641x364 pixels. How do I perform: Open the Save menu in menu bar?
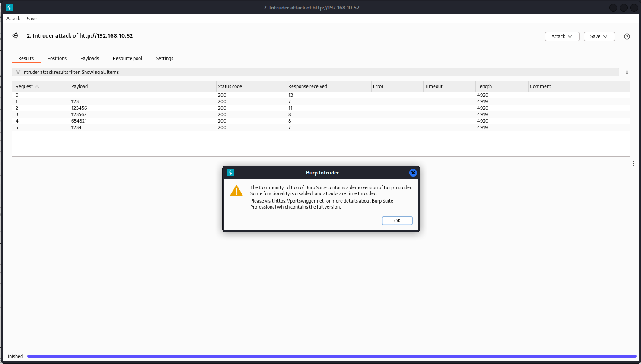point(32,19)
